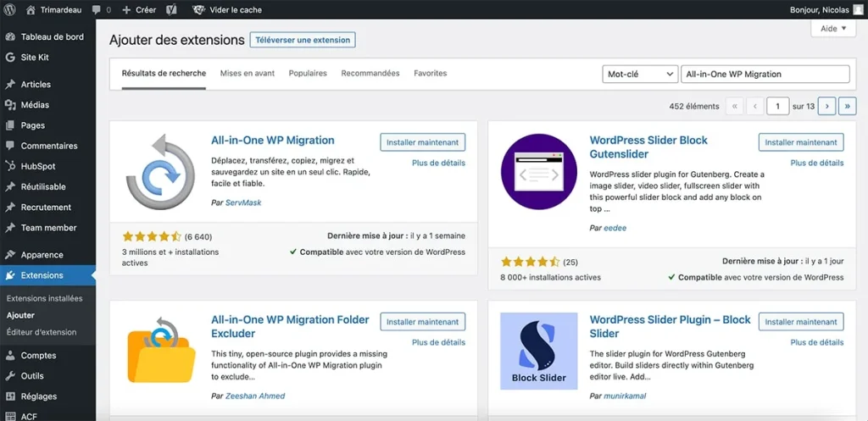Image resolution: width=868 pixels, height=421 pixels.
Task: Click the home icon beside Trimardeau
Action: pos(31,9)
